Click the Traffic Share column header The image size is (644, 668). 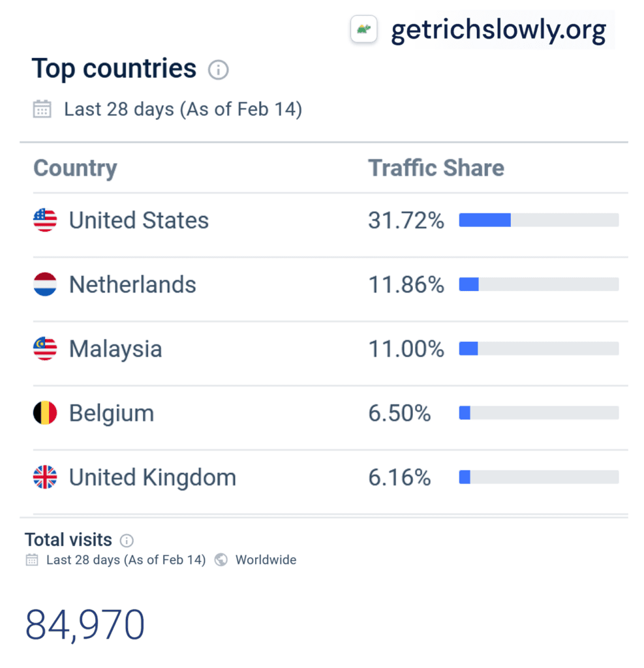[436, 168]
